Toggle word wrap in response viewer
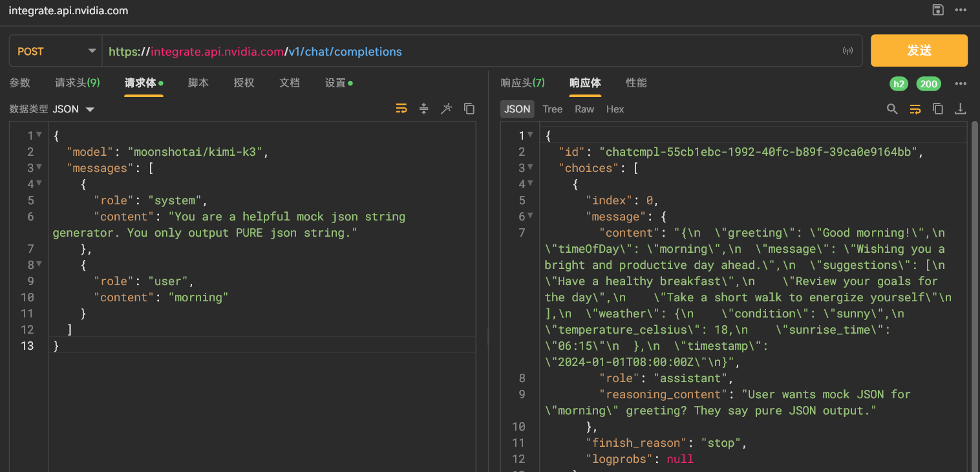980x472 pixels. pyautogui.click(x=915, y=109)
